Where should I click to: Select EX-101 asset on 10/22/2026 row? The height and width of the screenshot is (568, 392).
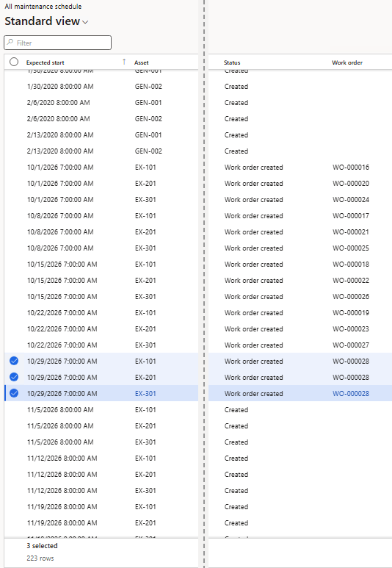pyautogui.click(x=145, y=312)
